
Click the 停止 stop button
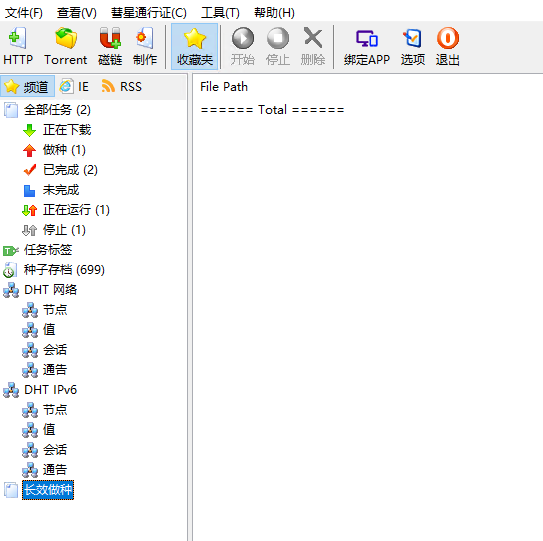278,46
